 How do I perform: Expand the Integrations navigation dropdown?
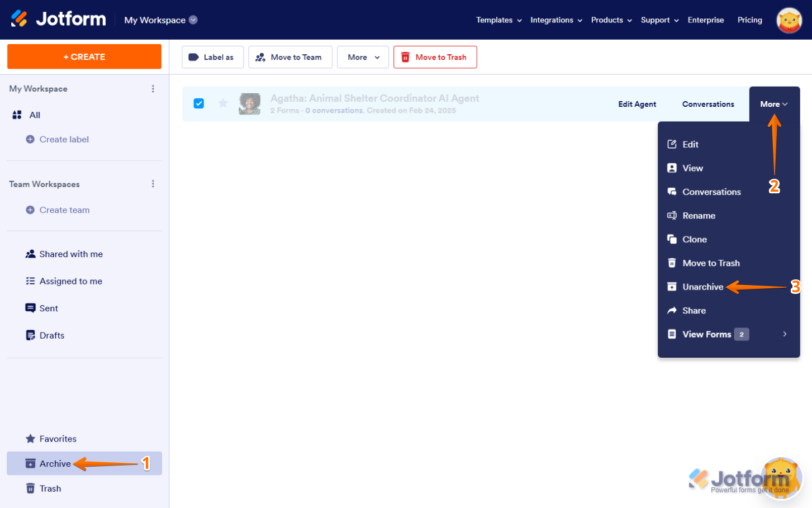557,20
